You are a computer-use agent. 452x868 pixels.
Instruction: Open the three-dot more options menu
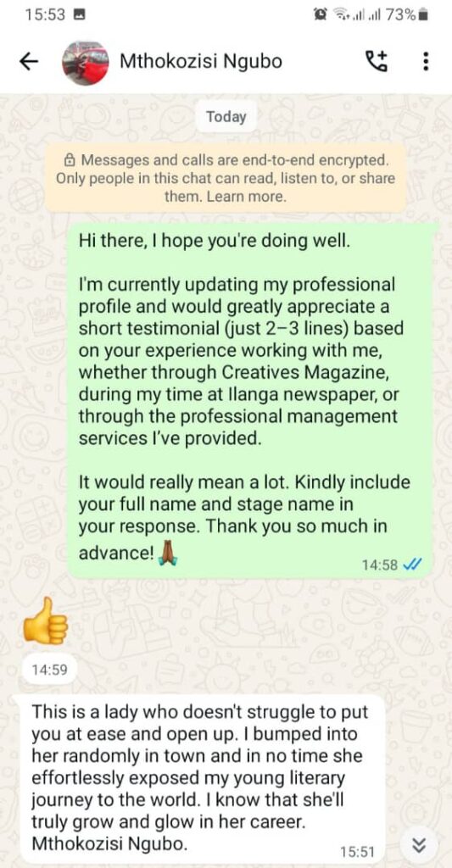(426, 61)
